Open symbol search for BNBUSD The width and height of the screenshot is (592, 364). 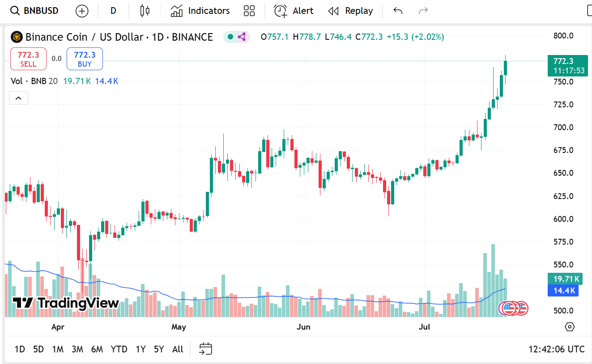[x=34, y=11]
